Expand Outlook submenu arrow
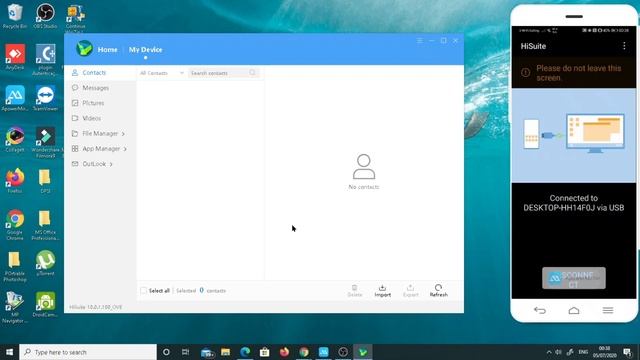Viewport: 640px width, 360px height. (111, 164)
